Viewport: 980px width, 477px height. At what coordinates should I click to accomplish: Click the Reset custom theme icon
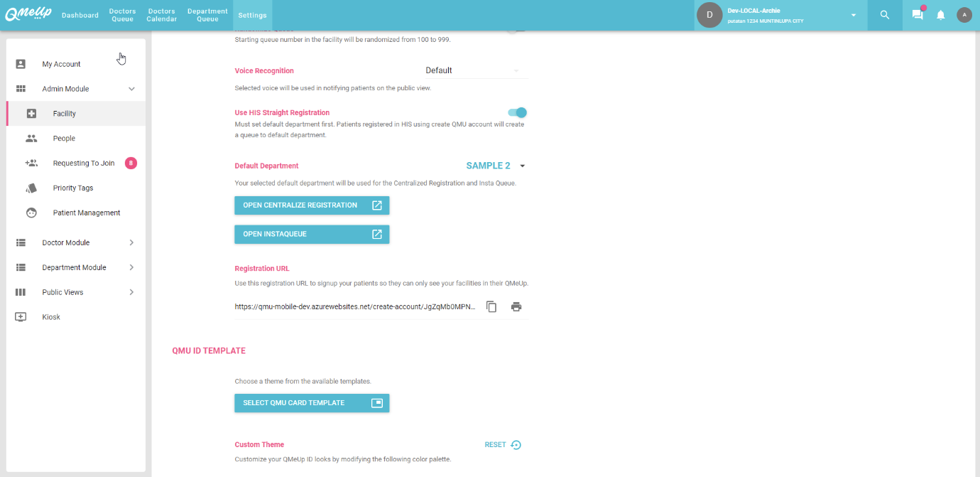(x=516, y=445)
